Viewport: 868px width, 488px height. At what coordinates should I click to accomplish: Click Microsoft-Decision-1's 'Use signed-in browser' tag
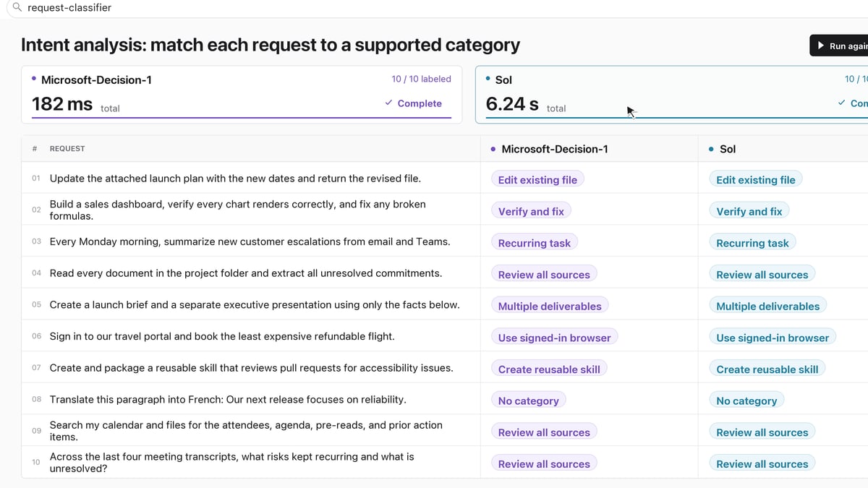click(x=555, y=338)
